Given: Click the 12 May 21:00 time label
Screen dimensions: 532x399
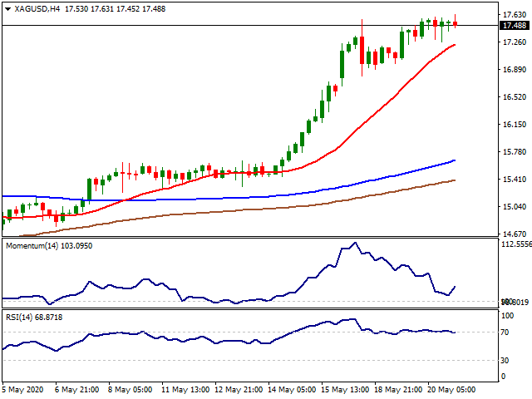Looking at the screenshot, I should [x=239, y=390].
